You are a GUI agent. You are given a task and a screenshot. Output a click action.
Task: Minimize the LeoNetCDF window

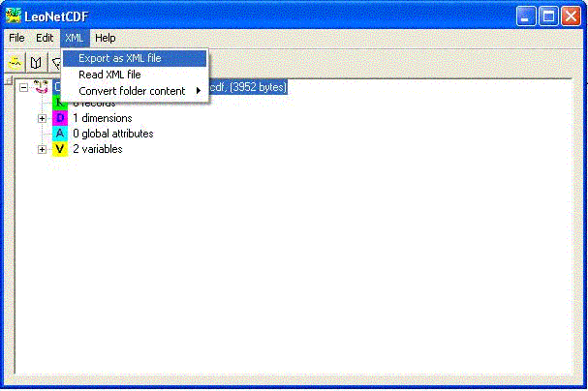pos(526,16)
